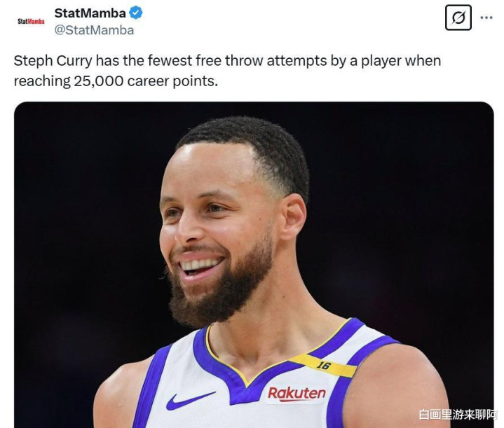The height and width of the screenshot is (428, 504).
Task: Click the blue verified checkmark badge
Action: click(137, 13)
